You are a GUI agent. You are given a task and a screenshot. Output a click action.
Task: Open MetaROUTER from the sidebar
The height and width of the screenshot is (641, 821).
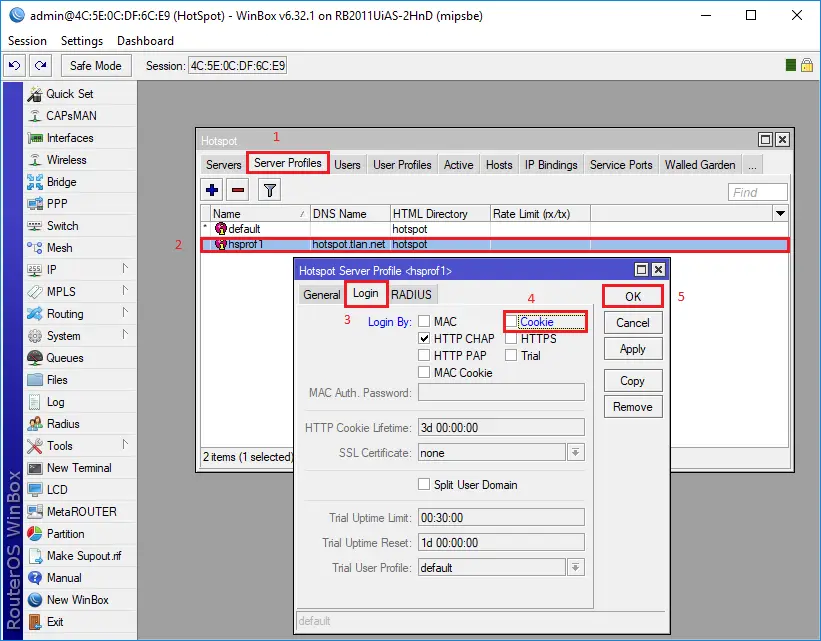(x=82, y=512)
